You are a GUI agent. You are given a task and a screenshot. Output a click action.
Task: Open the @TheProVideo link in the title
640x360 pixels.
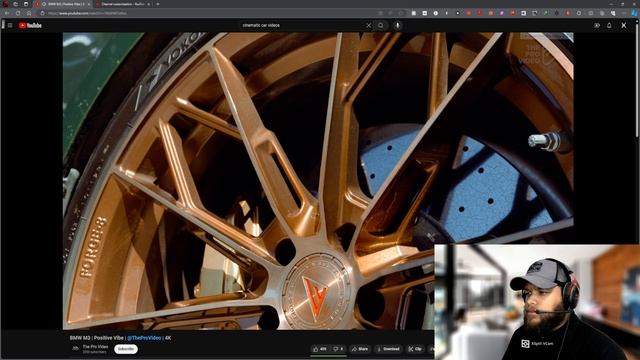coord(144,338)
